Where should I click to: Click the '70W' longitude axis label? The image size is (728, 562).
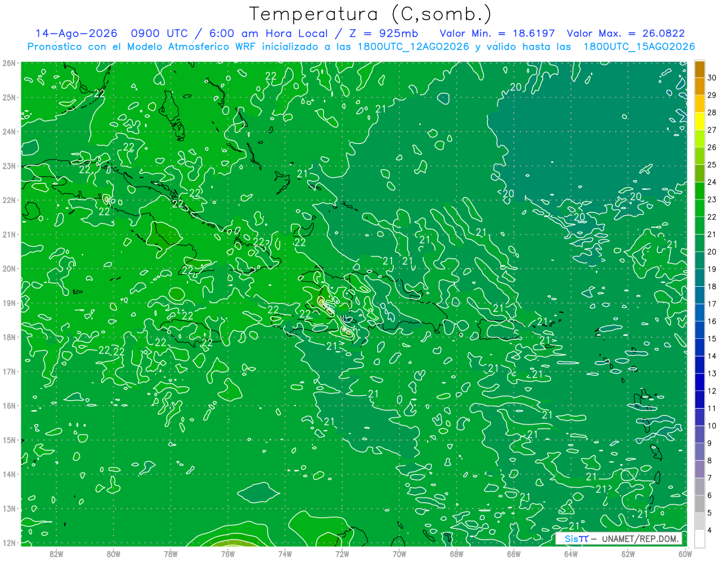click(x=399, y=554)
